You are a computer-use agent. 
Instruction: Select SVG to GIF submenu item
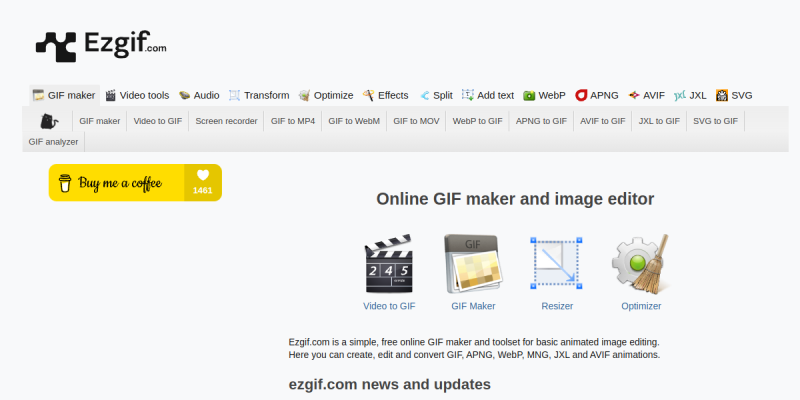(715, 121)
